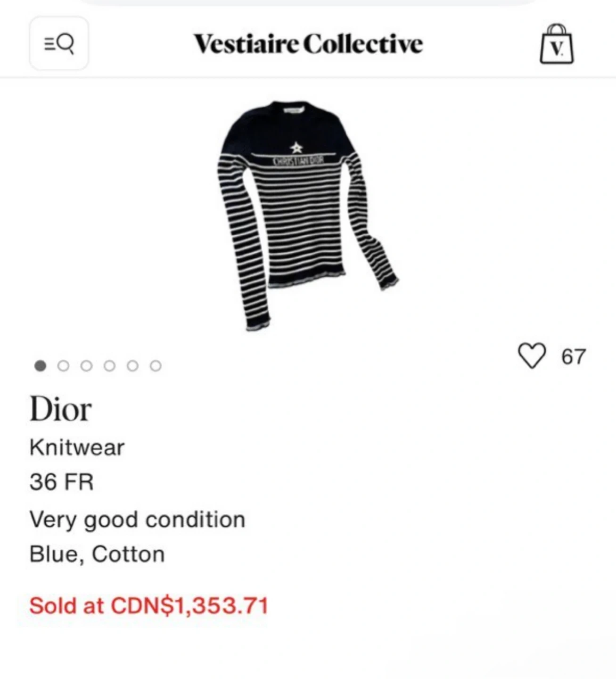The width and height of the screenshot is (616, 679).
Task: Open the shopping bag
Action: [x=557, y=44]
